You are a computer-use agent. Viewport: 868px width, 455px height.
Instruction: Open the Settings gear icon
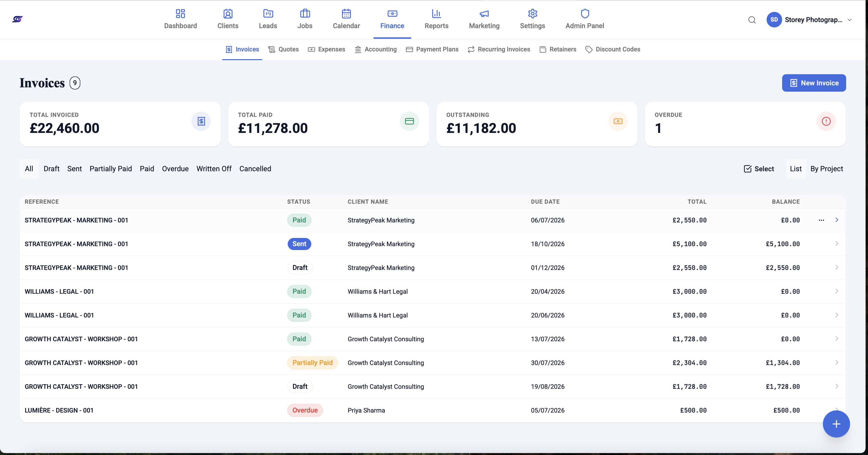pyautogui.click(x=532, y=14)
